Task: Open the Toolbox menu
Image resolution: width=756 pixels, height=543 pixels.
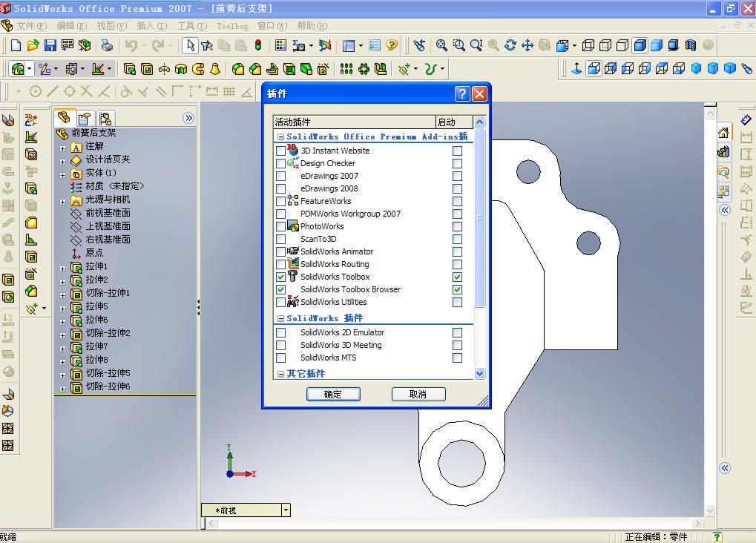Action: coord(232,26)
